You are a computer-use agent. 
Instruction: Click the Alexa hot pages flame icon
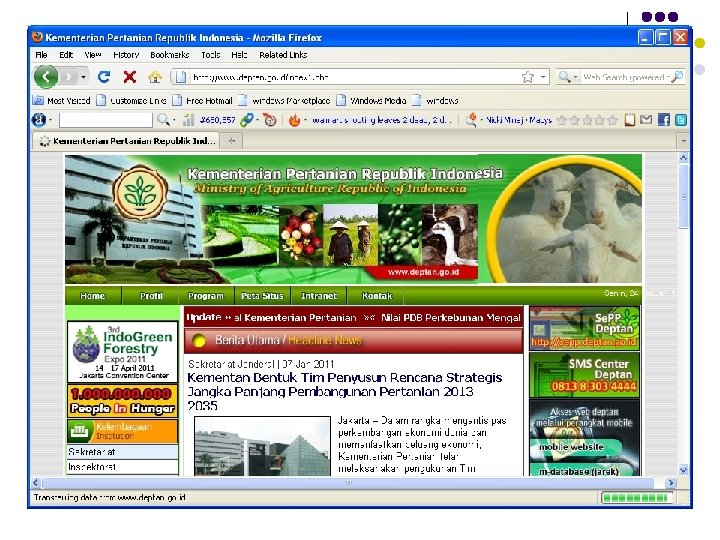[x=294, y=120]
